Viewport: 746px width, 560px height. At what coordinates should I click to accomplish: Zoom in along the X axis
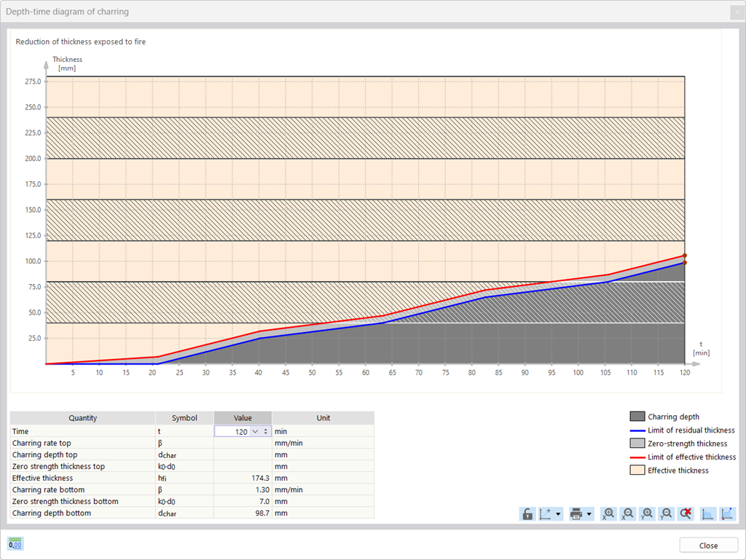[608, 513]
